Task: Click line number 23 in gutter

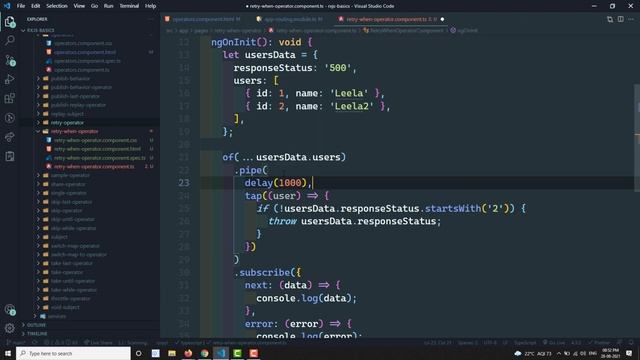Action: tap(184, 183)
